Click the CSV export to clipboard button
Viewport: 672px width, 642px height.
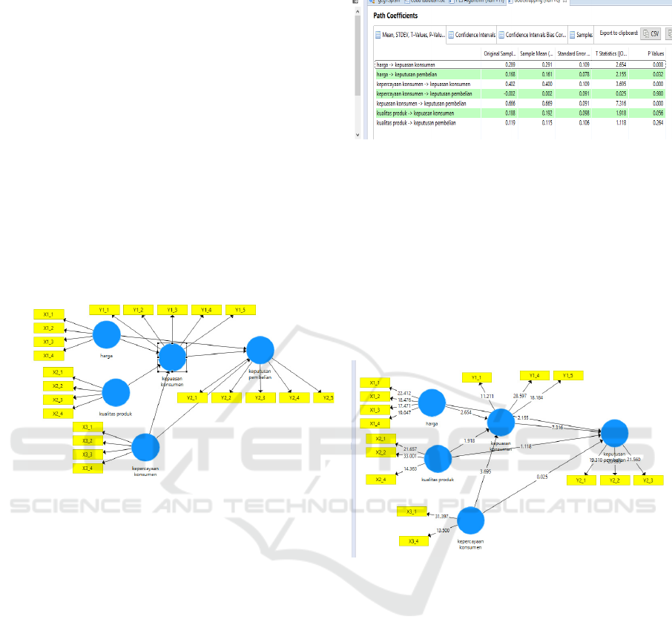pyautogui.click(x=651, y=34)
